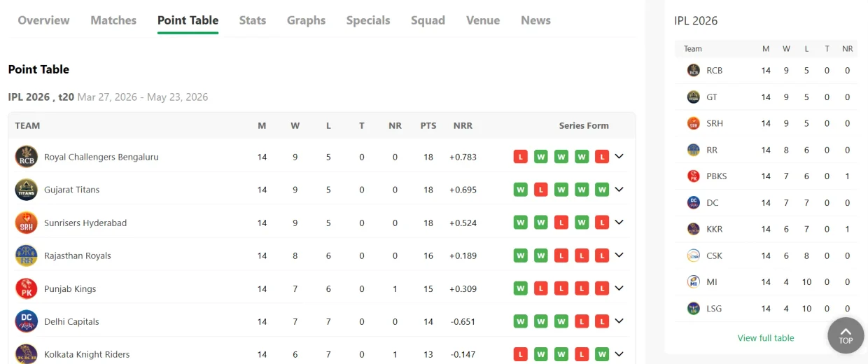Open Sunrisers Hyderabad team name link
Viewport: 868px width, 364px height.
pos(85,223)
